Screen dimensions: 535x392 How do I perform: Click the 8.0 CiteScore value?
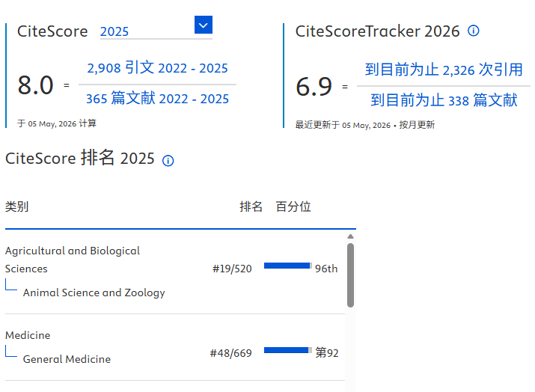point(35,85)
